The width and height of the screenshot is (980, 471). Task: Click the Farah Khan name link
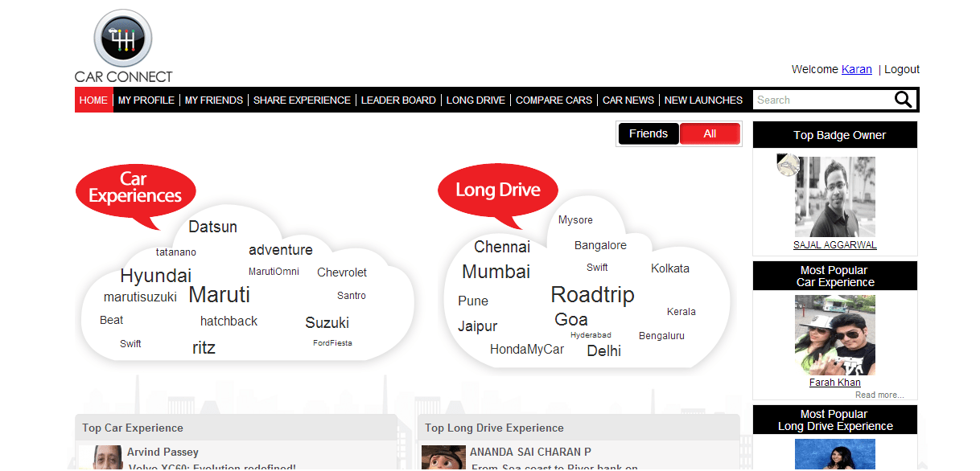(x=835, y=383)
